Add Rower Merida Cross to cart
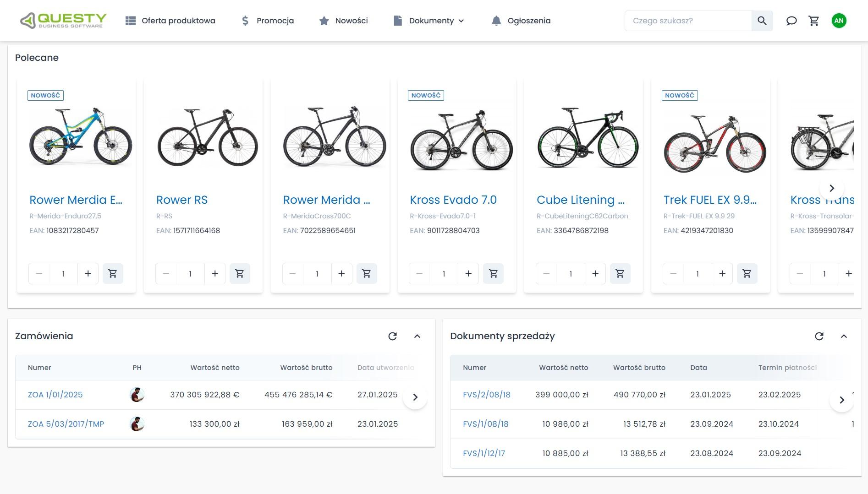 [x=367, y=274]
